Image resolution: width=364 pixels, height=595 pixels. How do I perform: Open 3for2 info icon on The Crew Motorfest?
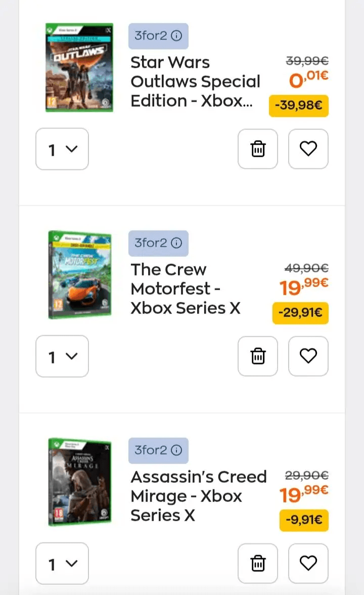pyautogui.click(x=176, y=243)
